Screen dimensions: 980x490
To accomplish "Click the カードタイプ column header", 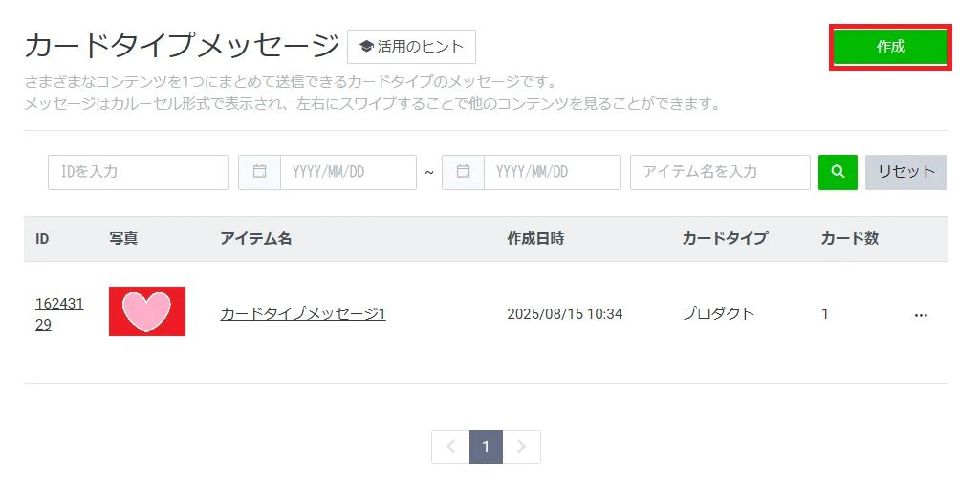I will coord(725,239).
